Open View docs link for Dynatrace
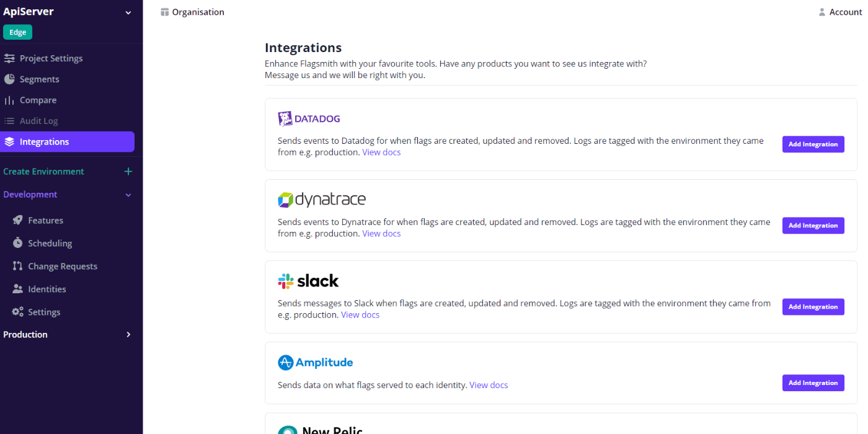This screenshot has width=868, height=434. click(x=381, y=234)
